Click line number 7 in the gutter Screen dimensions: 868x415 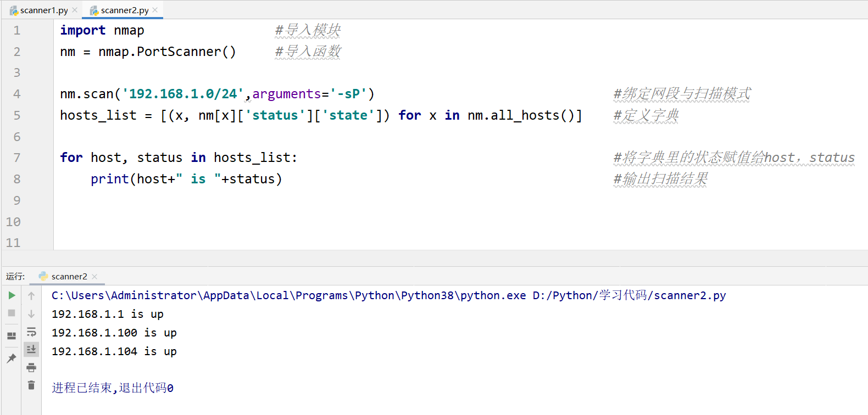click(17, 158)
